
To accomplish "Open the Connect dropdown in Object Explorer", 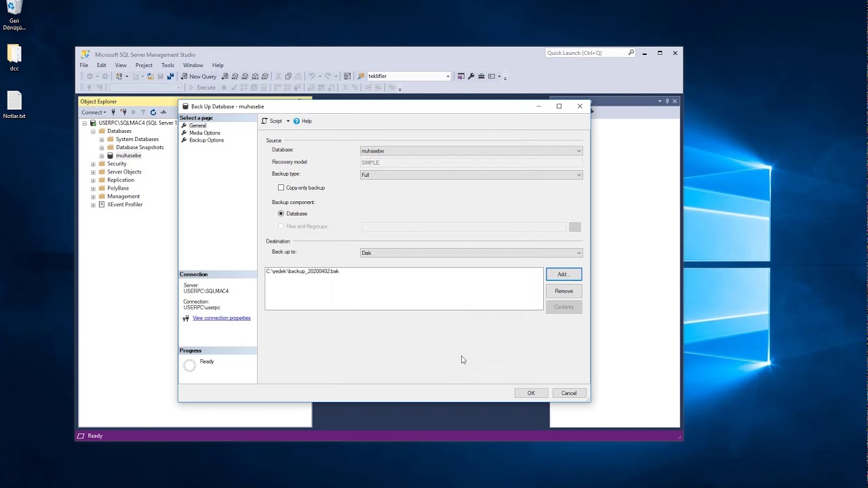I will tap(94, 112).
